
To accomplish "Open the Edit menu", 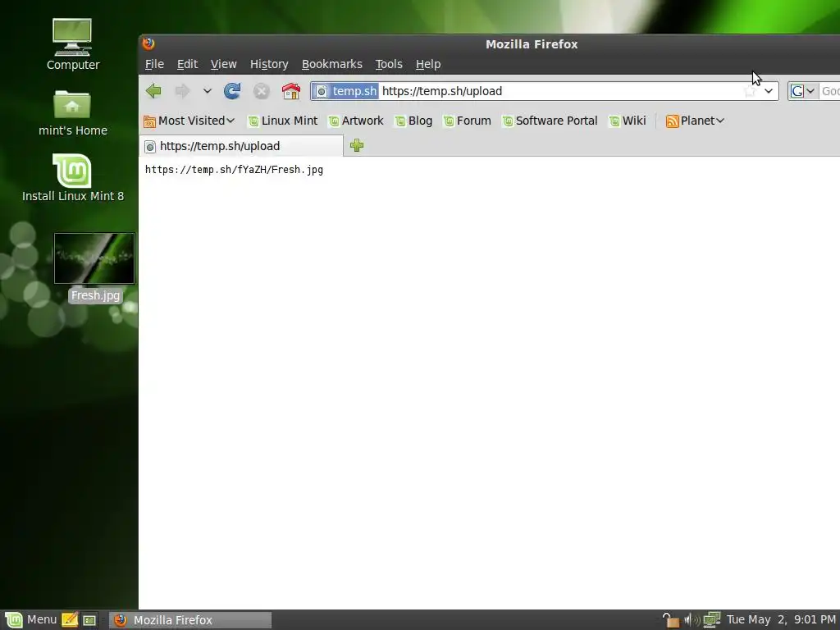I will tap(188, 64).
